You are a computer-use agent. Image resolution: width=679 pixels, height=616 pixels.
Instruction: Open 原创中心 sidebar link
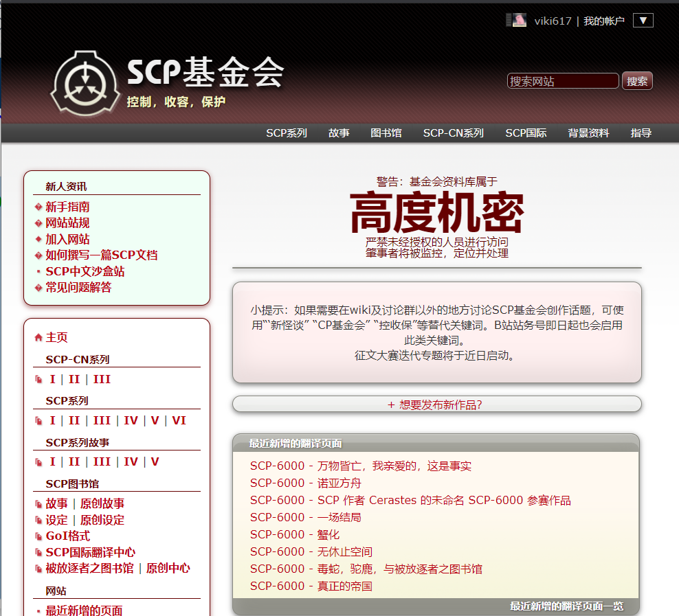click(x=168, y=569)
